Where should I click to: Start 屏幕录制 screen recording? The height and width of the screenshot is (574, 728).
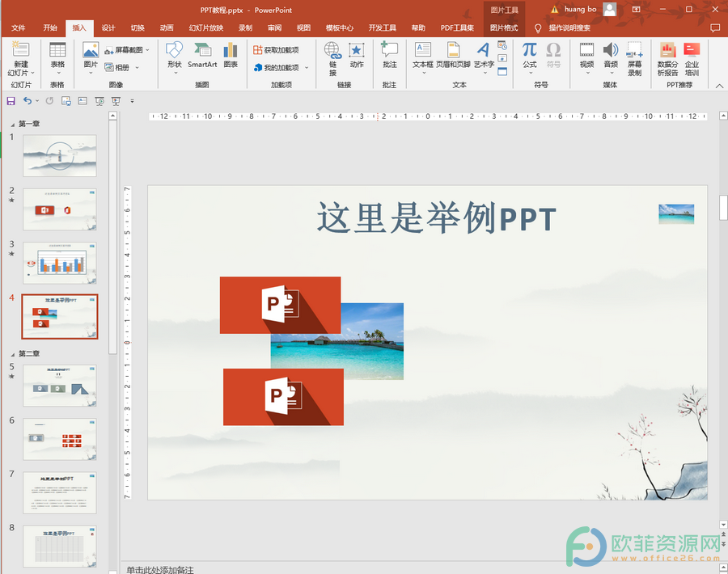(635, 49)
